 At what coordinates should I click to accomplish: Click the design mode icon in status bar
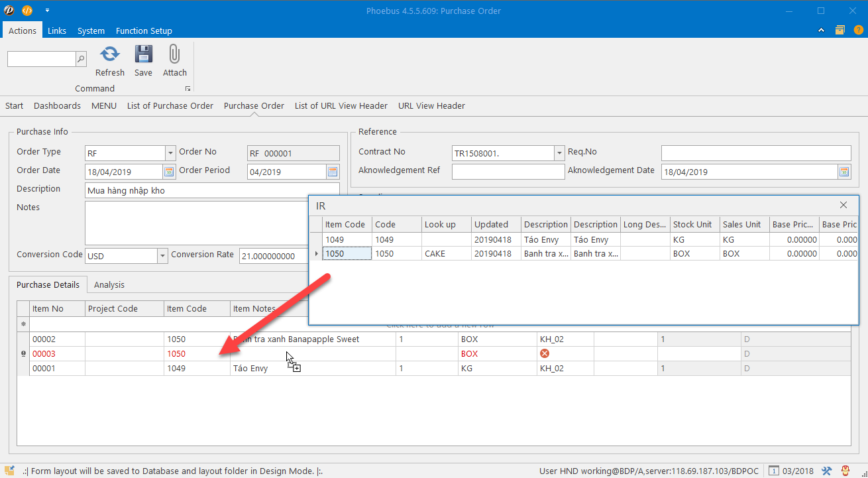tap(10, 471)
